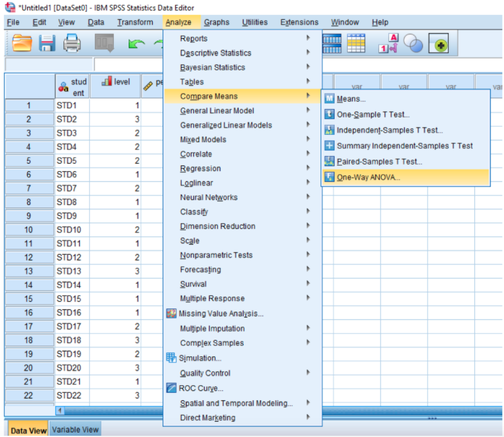Select Compare Means menu entry
504x437 pixels.
click(242, 96)
